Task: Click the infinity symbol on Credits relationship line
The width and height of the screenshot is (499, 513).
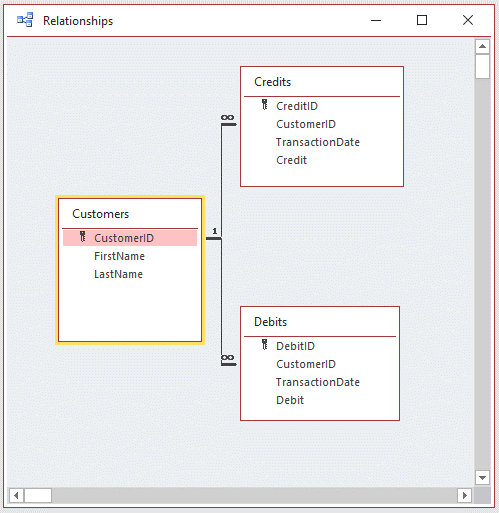Action: 227,117
